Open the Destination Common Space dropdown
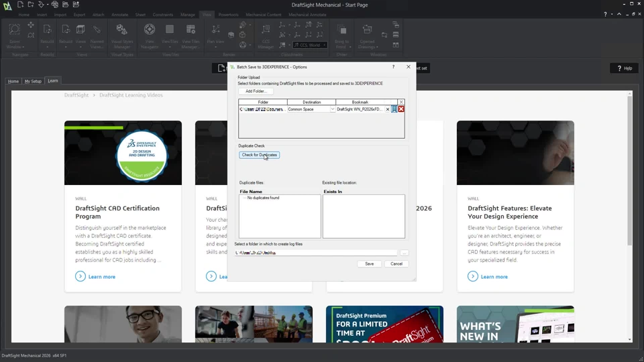644x362 pixels. [332, 109]
